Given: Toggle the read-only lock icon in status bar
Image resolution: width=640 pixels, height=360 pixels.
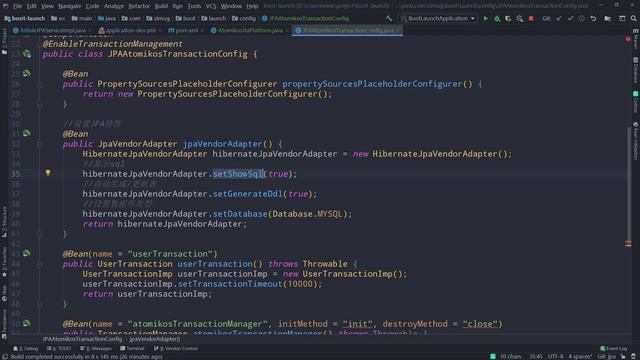Looking at the screenshot, I should pos(623,356).
